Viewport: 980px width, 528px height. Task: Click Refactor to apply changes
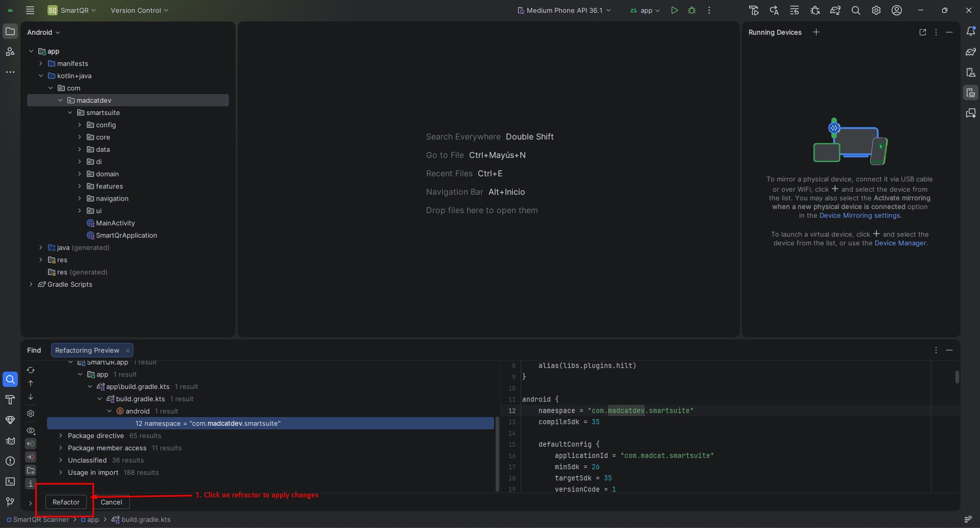pos(66,502)
